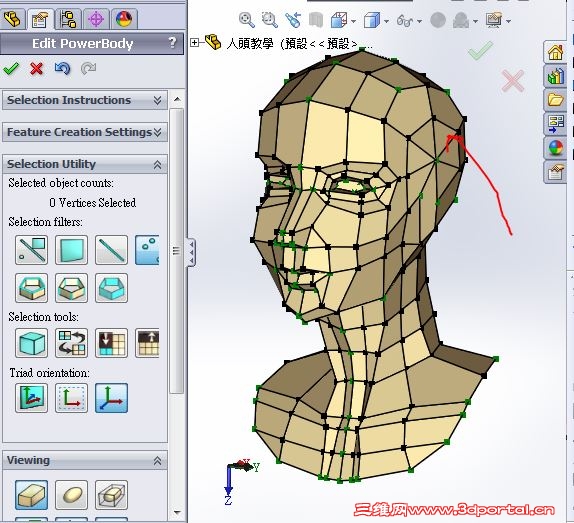Confirm with the viewport corner checkmark
574x523 pixels.
coord(480,51)
